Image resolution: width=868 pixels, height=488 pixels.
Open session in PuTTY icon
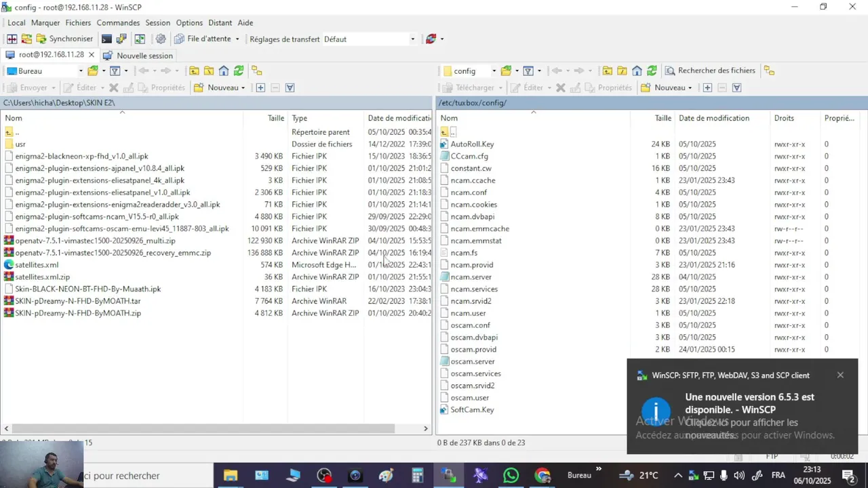point(121,39)
